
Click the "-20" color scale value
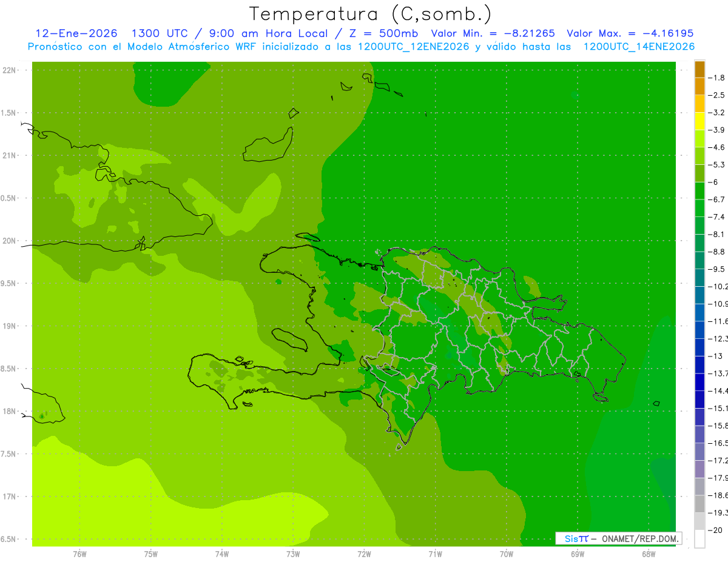(x=715, y=530)
